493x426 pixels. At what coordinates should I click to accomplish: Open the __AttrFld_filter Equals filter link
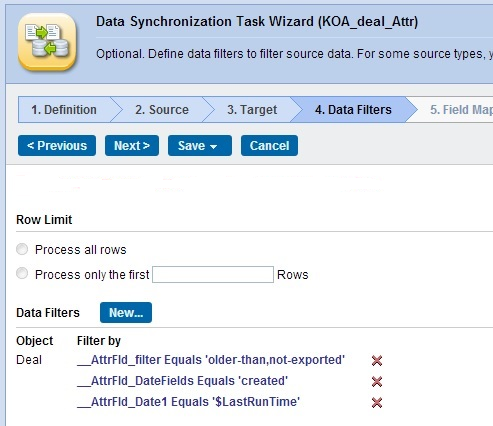211,360
